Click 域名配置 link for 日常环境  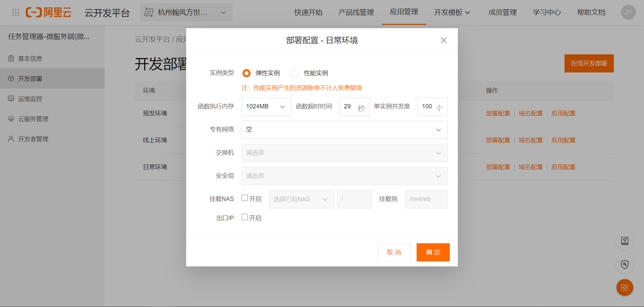click(x=531, y=167)
